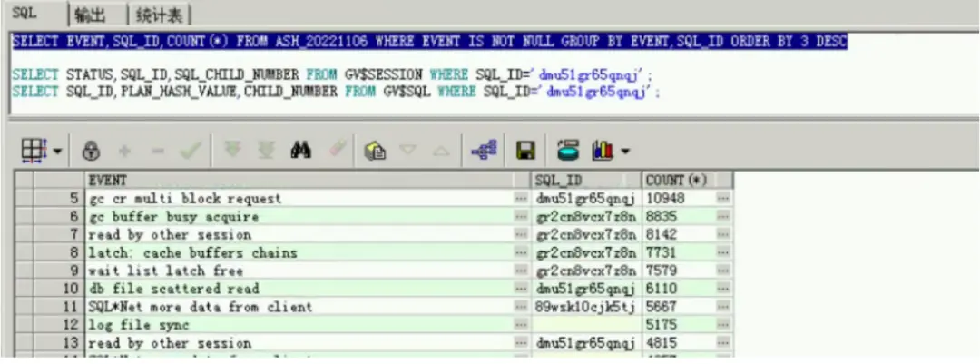The image size is (980, 364).
Task: Click the EVENT column header
Action: [x=308, y=180]
